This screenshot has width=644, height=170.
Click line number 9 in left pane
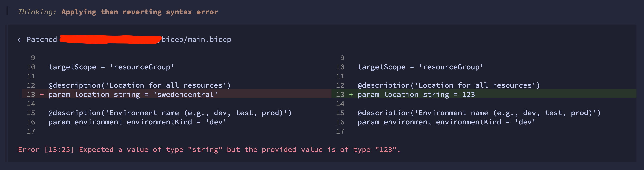point(33,58)
